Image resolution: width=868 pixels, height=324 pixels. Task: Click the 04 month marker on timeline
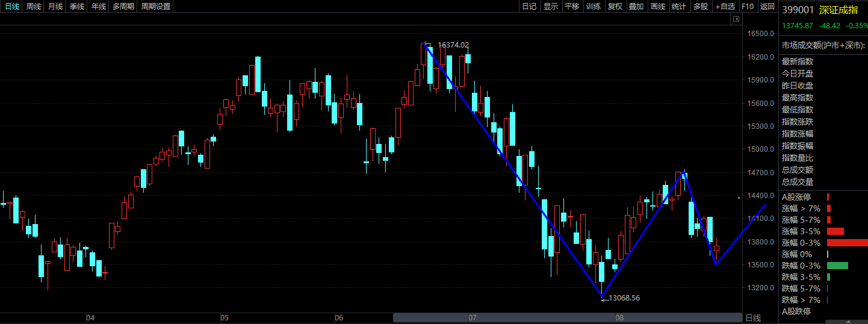90,317
